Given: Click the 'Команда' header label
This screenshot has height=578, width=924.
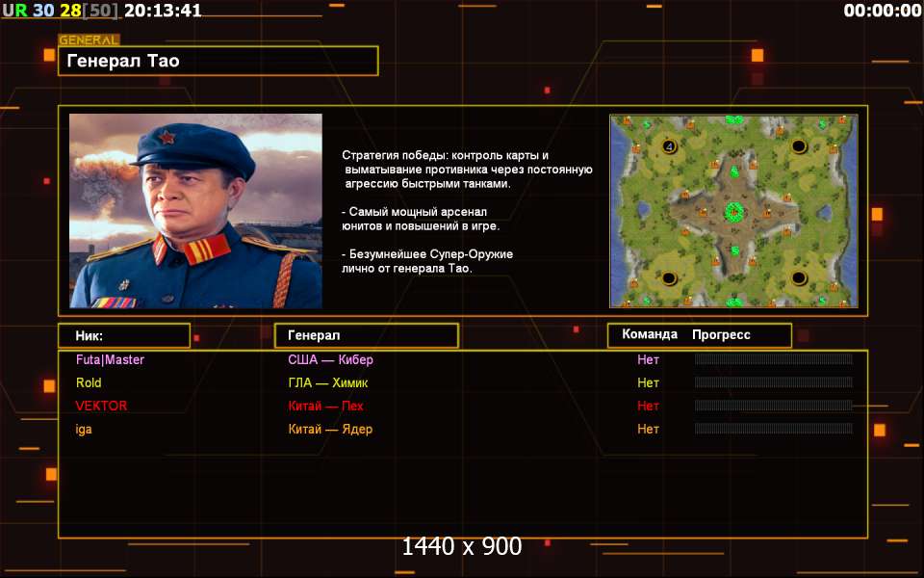Looking at the screenshot, I should click(x=650, y=334).
